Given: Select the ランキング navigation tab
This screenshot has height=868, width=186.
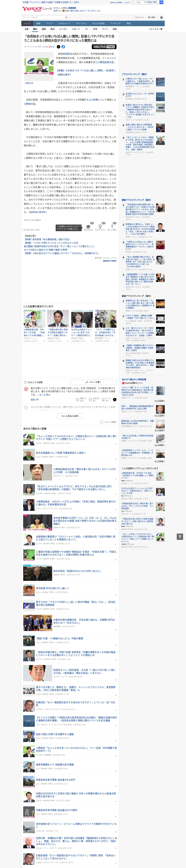Looking at the screenshot, I should [x=115, y=24].
